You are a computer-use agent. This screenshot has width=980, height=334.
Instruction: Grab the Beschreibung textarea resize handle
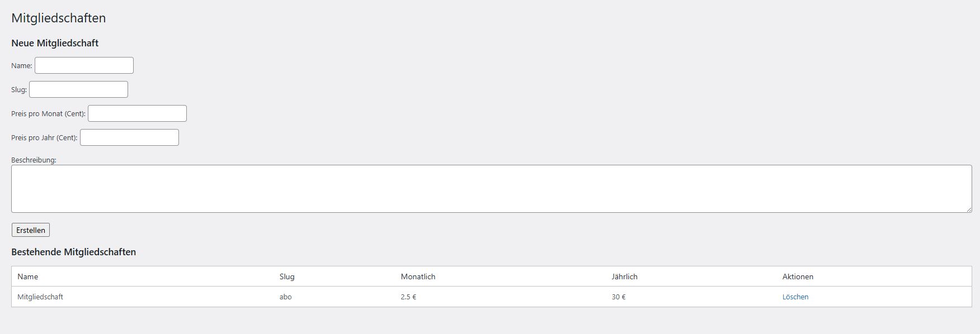[x=969, y=209]
